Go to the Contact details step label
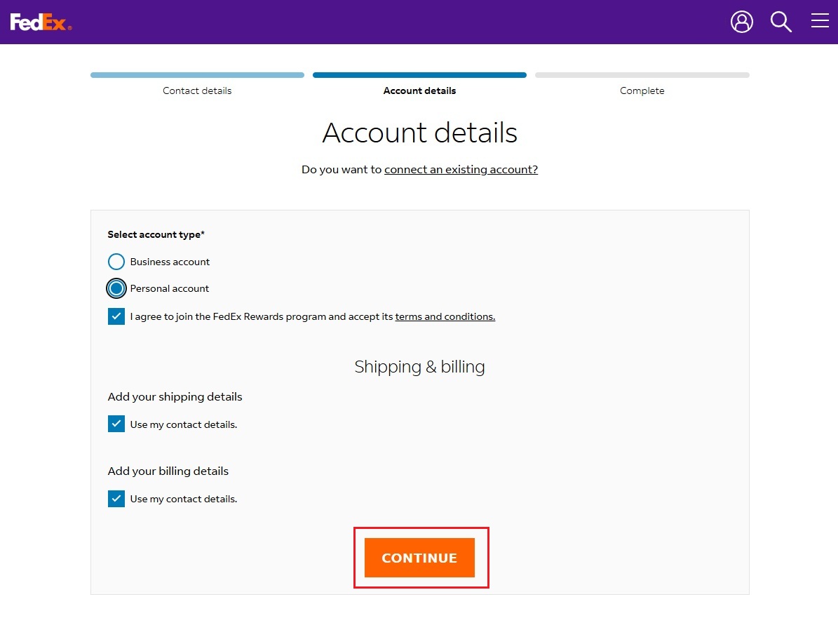Screen dimensions: 838x644 [197, 90]
